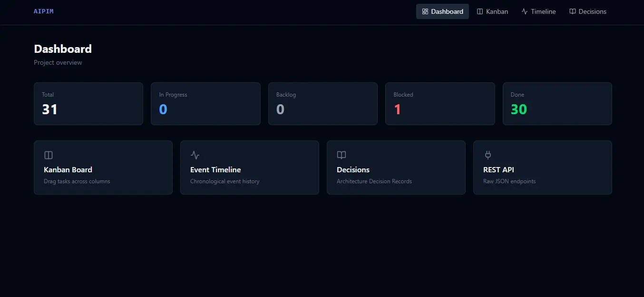The width and height of the screenshot is (644, 297).
Task: Click the columns icon on the Kanban Board card
Action: pos(48,155)
